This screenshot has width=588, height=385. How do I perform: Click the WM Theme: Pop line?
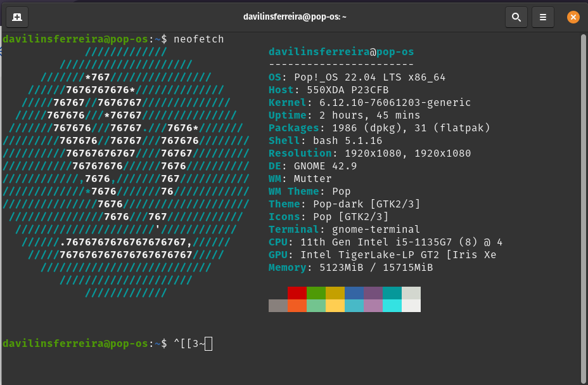(309, 192)
